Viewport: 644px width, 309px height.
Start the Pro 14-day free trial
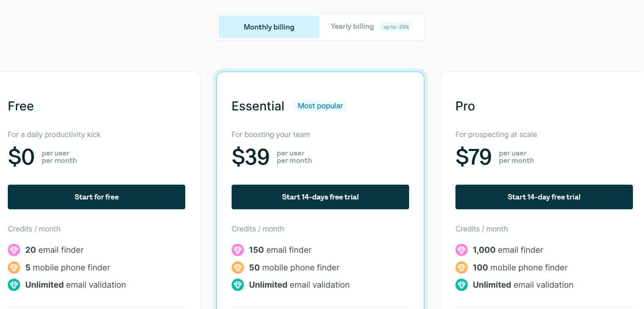point(544,197)
